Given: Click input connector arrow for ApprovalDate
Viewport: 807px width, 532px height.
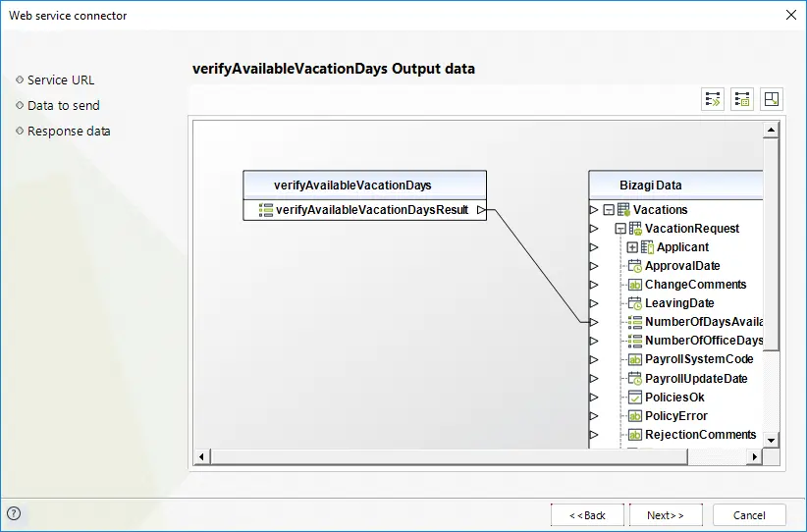Looking at the screenshot, I should (594, 266).
